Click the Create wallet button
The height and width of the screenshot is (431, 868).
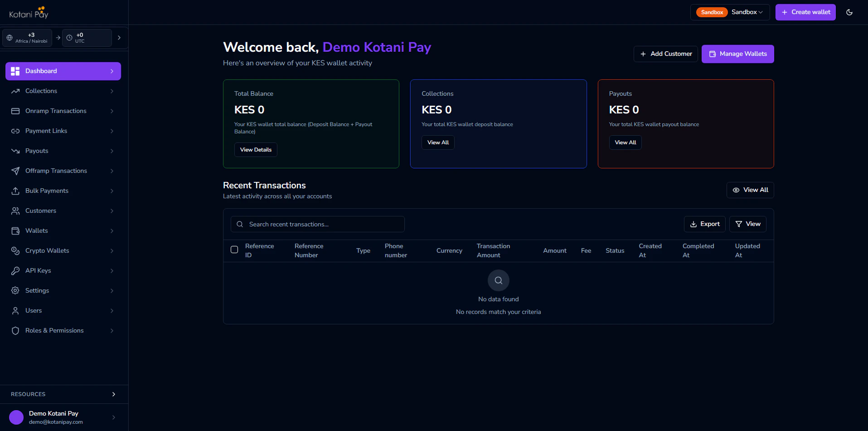[x=805, y=12]
